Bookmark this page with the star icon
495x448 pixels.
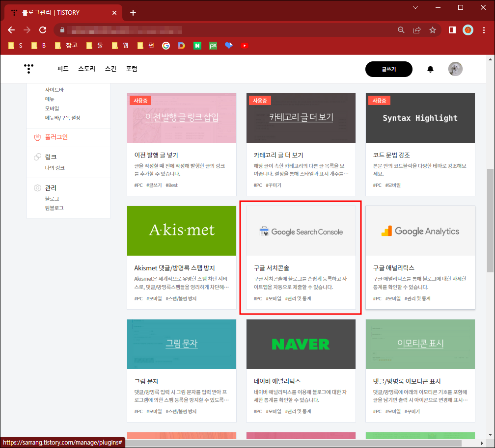433,29
